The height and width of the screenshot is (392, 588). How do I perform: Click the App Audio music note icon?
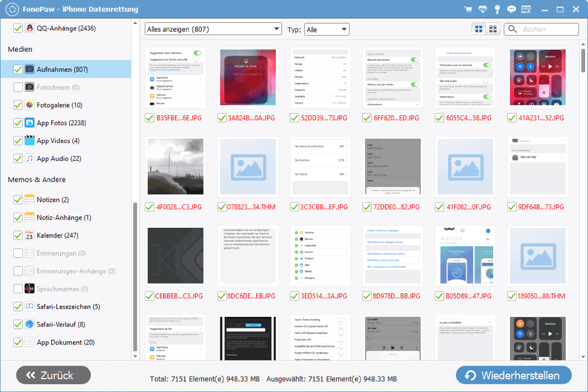click(30, 158)
